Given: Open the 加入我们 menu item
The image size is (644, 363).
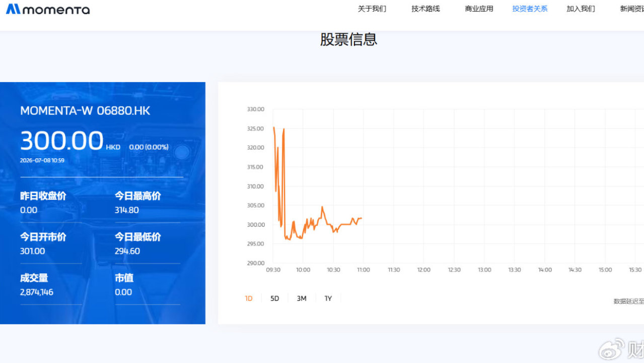Looking at the screenshot, I should click(581, 9).
